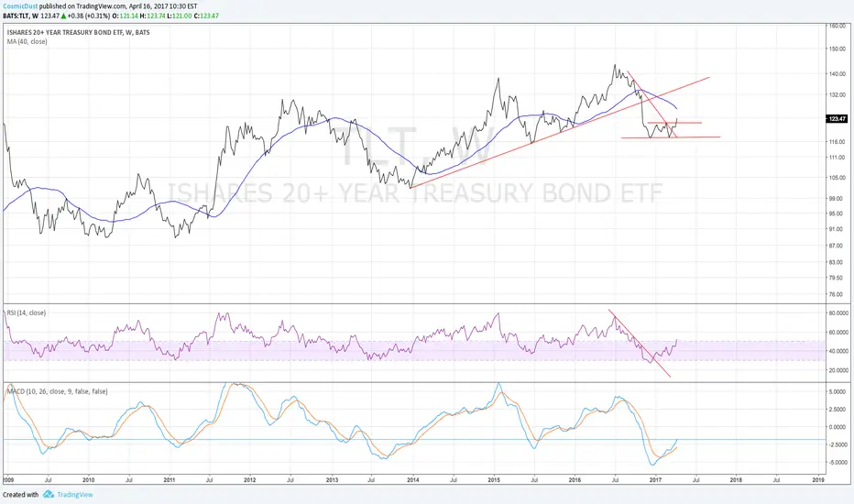Viewport: 854px width, 504px height.
Task: Click the 140.00 price axis label
Action: [x=838, y=74]
